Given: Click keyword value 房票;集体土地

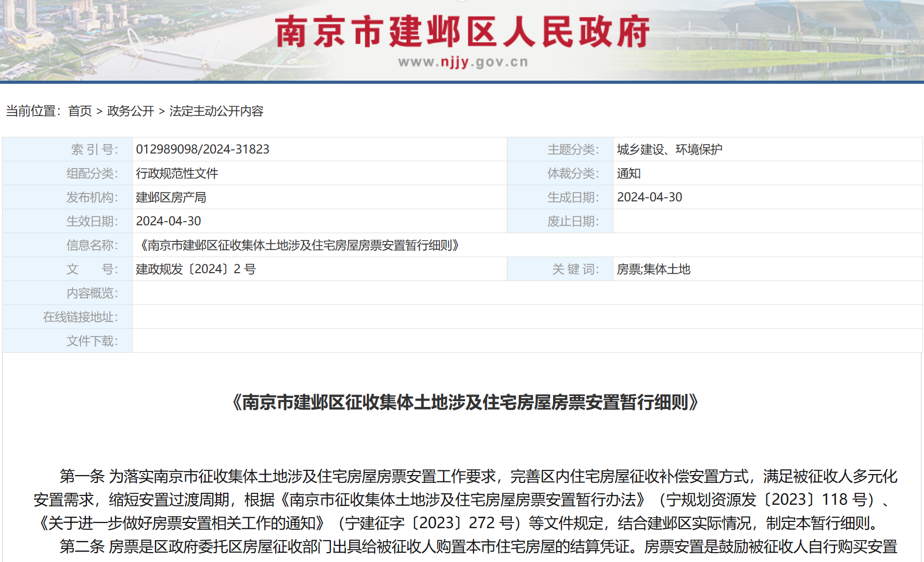Looking at the screenshot, I should coord(653,269).
